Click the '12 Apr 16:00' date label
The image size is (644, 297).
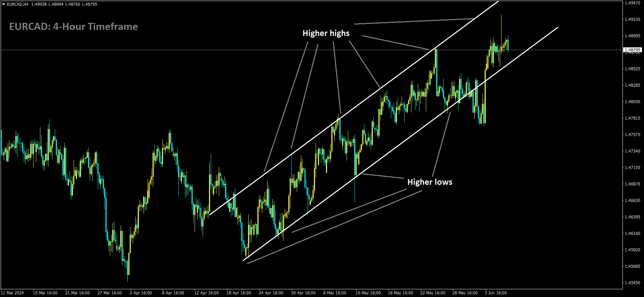pos(206,293)
